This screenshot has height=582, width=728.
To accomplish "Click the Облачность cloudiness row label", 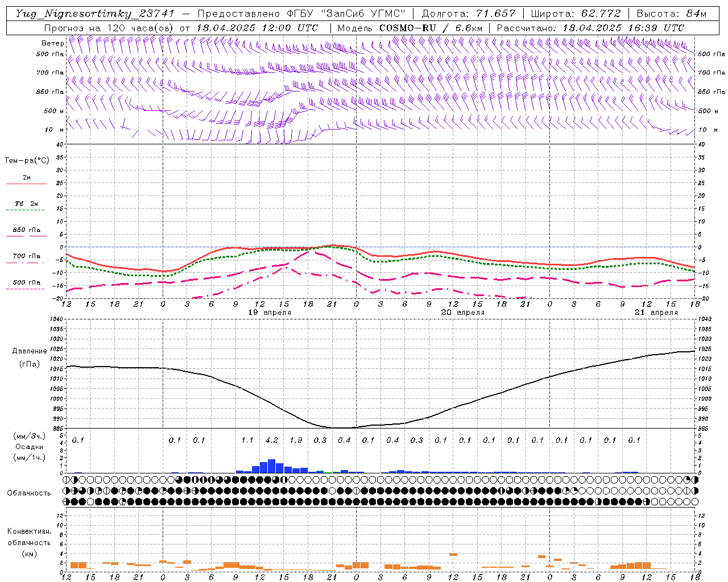I will point(29,493).
